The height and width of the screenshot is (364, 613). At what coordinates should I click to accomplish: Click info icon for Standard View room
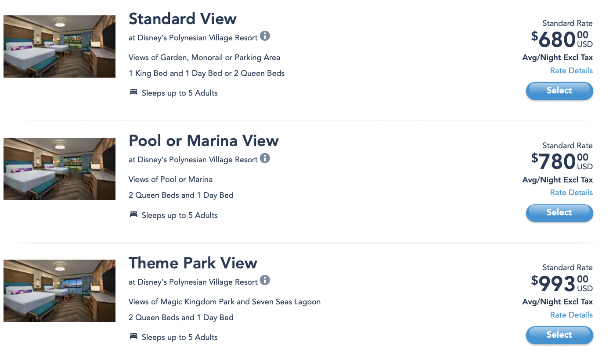tap(265, 36)
